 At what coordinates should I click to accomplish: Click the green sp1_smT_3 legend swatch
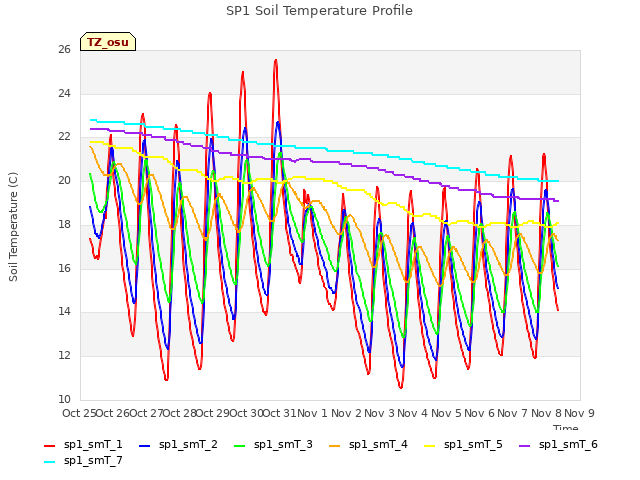240,446
